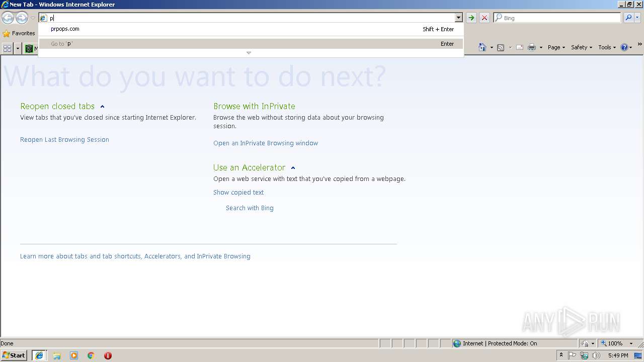
Task: Click the network tray icon
Action: coord(584,355)
